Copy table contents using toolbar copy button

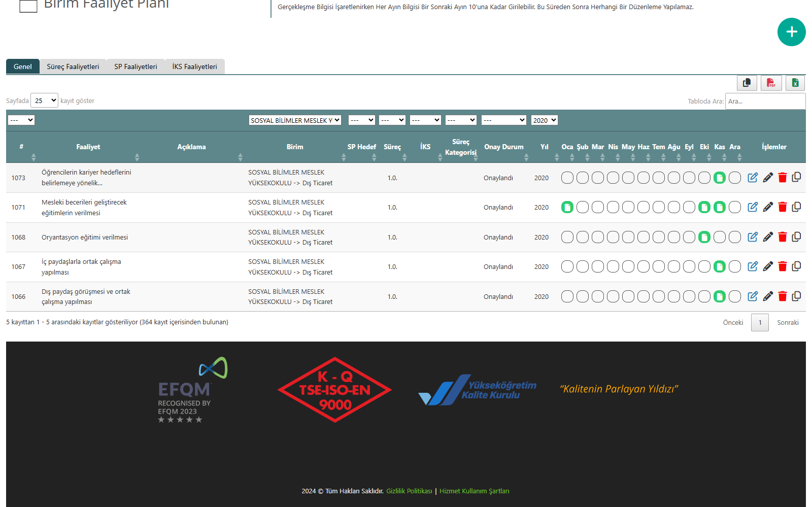747,83
